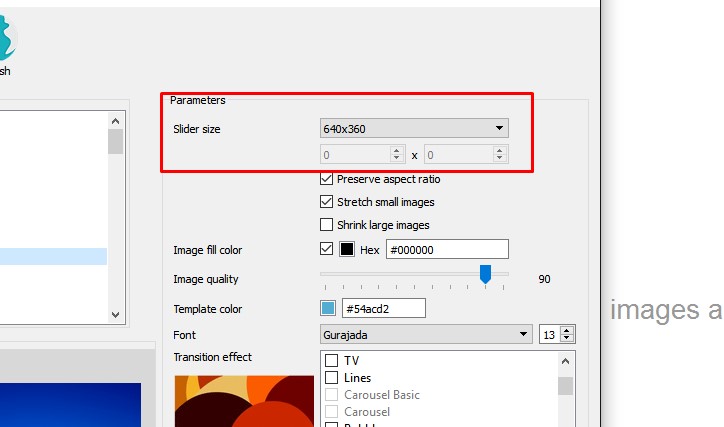
Task: Click the blue slide preview image
Action: (70, 405)
